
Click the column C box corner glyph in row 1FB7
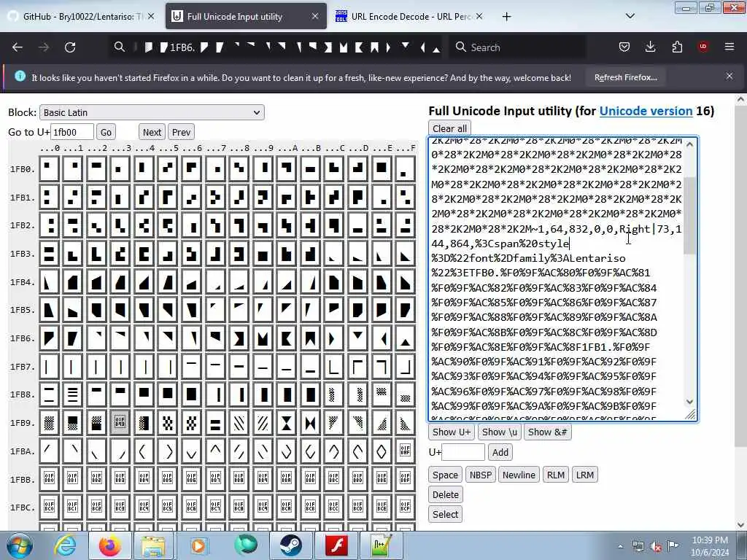point(334,367)
